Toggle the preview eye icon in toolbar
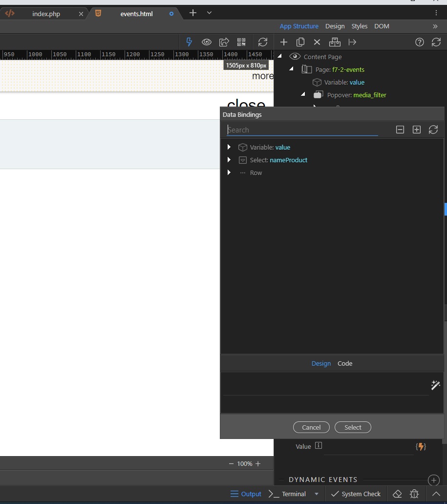The height and width of the screenshot is (504, 447). pyautogui.click(x=207, y=42)
